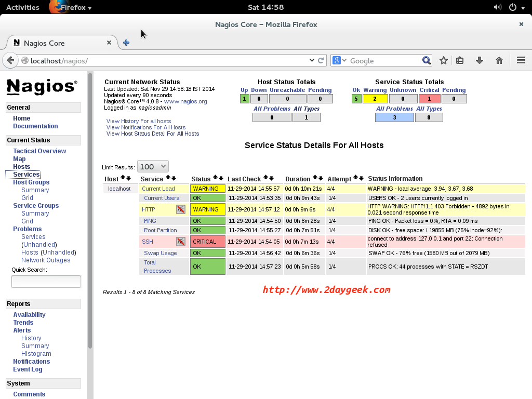The image size is (532, 399).
Task: Sort Status column descending with down arrow
Action: (221, 178)
